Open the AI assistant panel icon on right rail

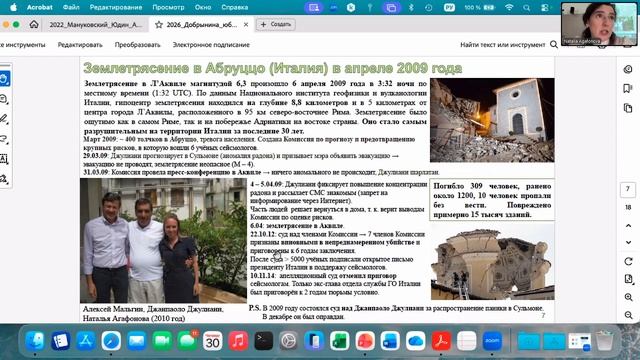tap(628, 69)
